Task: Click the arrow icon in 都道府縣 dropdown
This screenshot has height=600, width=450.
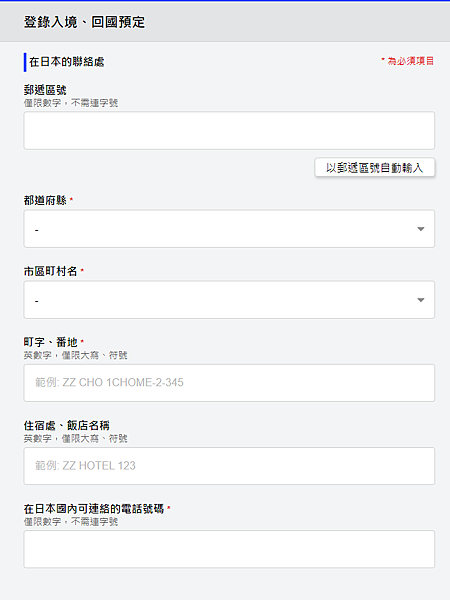Action: pyautogui.click(x=421, y=229)
